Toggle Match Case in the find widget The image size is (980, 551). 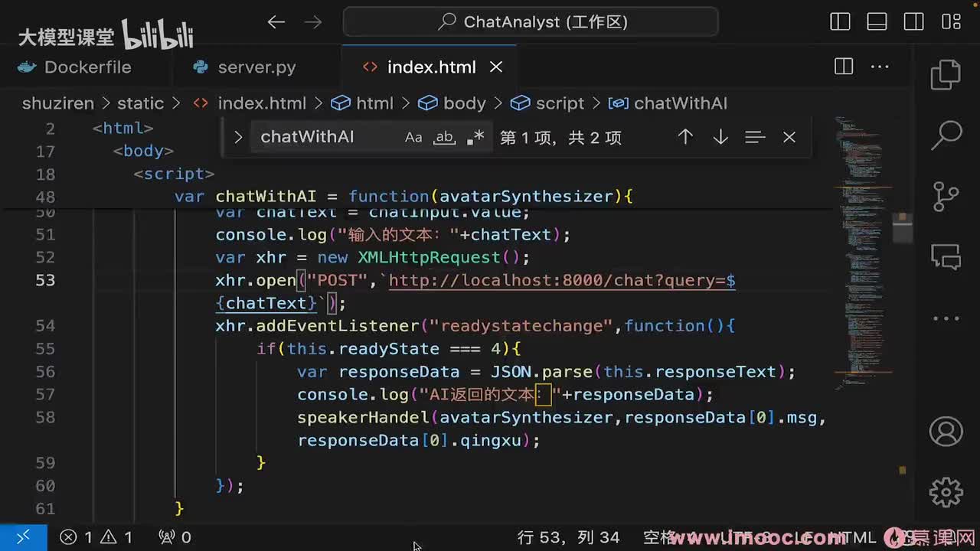click(x=413, y=138)
